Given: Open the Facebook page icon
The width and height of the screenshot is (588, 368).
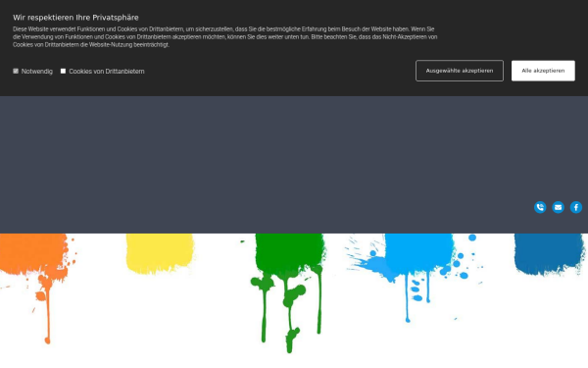Looking at the screenshot, I should point(576,207).
